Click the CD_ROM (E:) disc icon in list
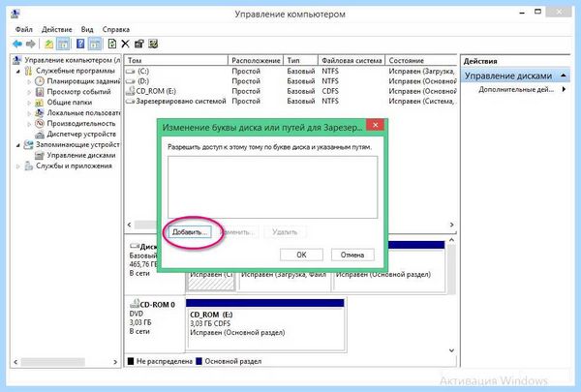 (x=131, y=91)
